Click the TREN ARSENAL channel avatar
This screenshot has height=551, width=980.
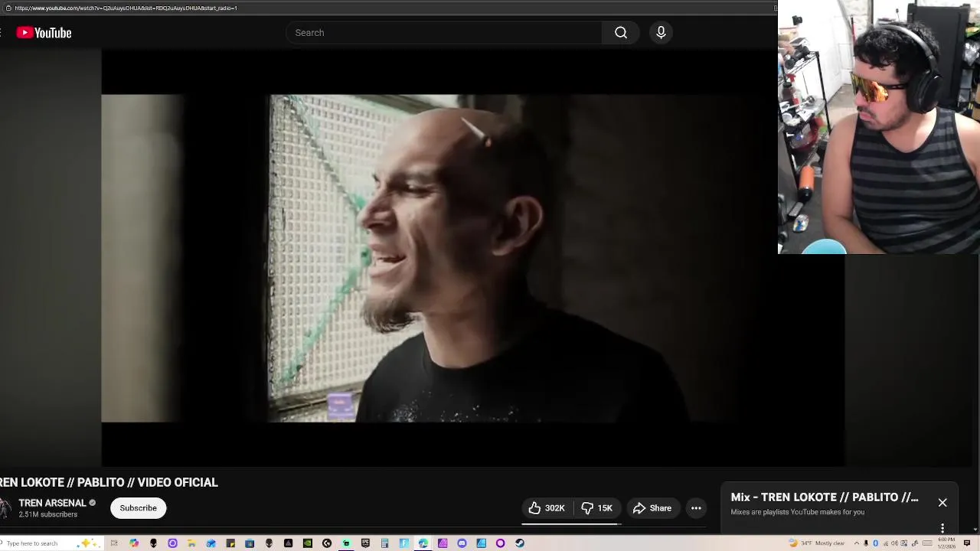click(4, 508)
